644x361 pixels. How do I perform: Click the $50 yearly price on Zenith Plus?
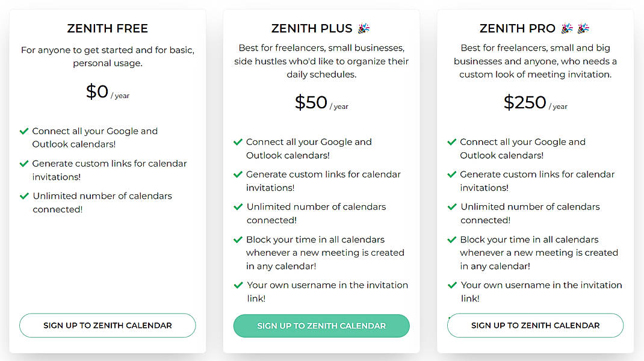[321, 102]
